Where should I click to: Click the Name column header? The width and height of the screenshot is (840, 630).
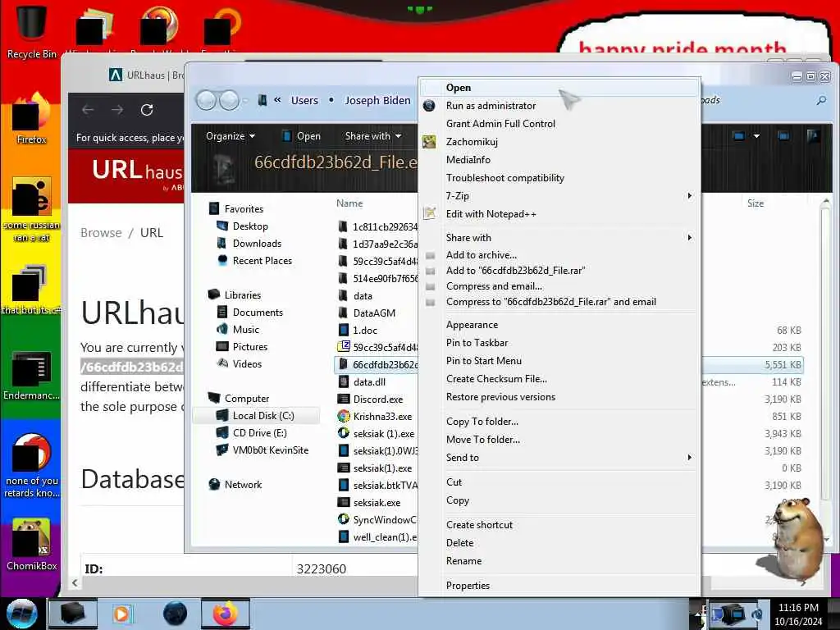349,203
